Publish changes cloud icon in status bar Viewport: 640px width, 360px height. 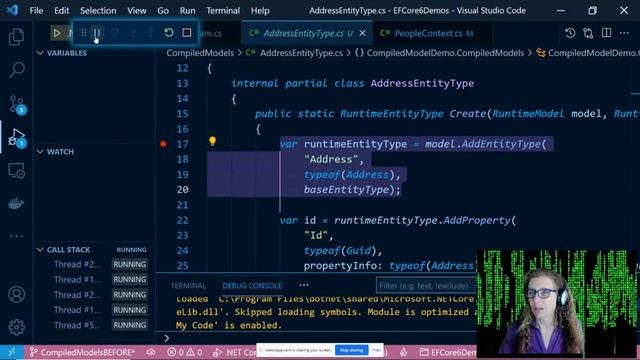[151, 352]
